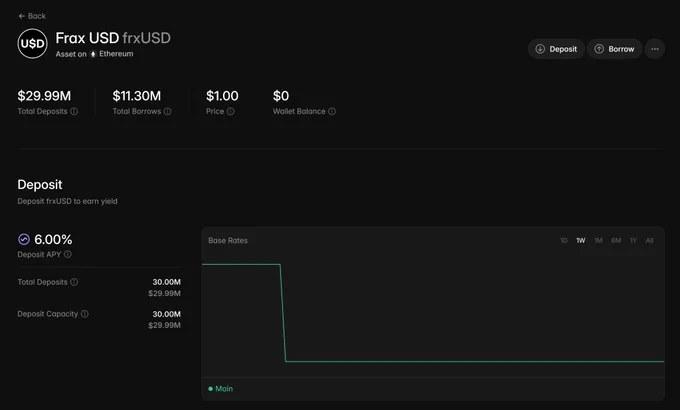Image resolution: width=680 pixels, height=410 pixels.
Task: Select the 6M chart range
Action: point(616,240)
